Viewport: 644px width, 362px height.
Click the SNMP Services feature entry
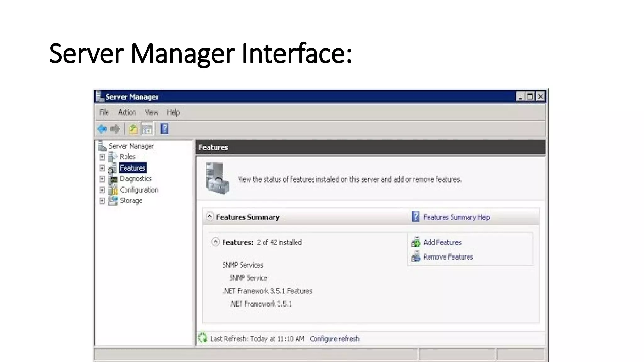point(242,265)
